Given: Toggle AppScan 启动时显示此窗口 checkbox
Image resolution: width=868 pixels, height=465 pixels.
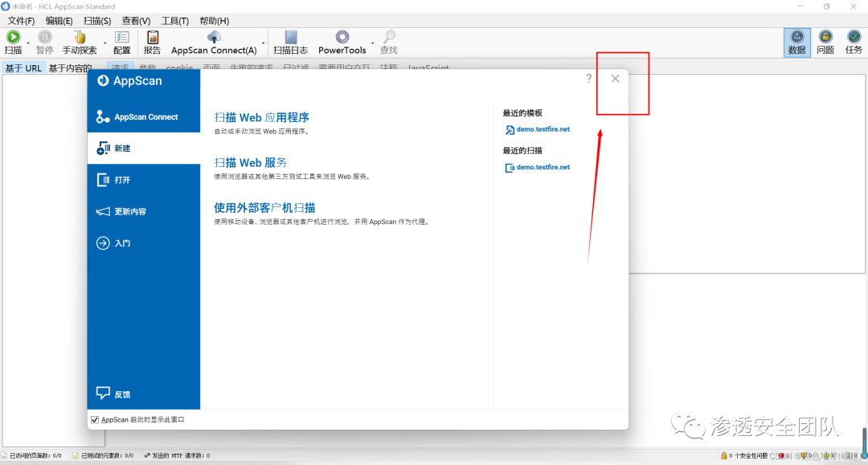Looking at the screenshot, I should 95,420.
